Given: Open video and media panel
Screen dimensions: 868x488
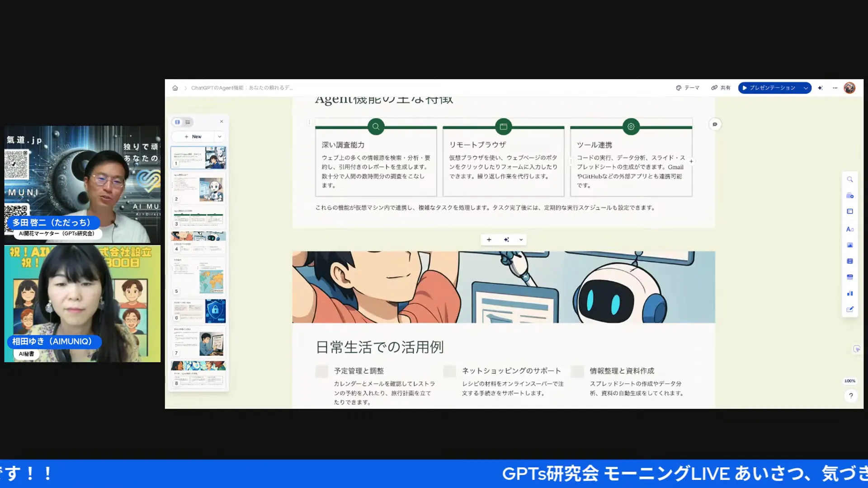Looking at the screenshot, I should point(850,261).
